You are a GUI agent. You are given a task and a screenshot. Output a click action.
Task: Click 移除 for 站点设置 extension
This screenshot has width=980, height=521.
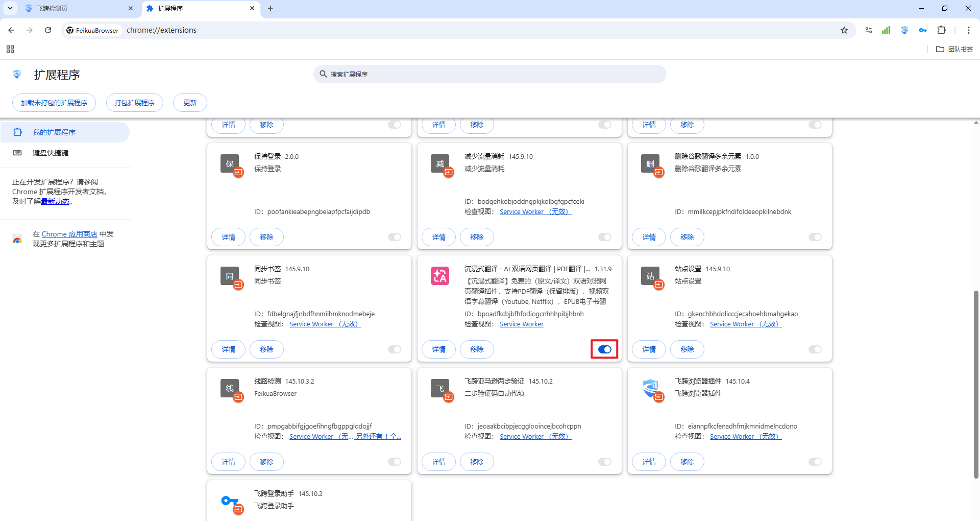click(x=687, y=349)
